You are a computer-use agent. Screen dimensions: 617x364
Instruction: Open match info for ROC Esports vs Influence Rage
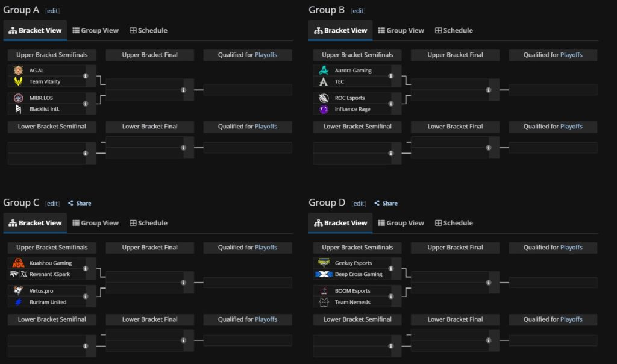pos(390,104)
